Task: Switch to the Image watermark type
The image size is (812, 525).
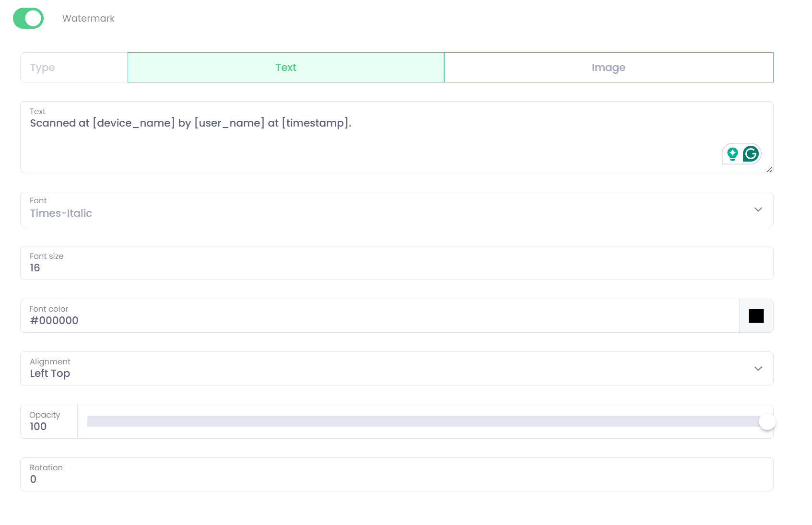Action: click(608, 68)
